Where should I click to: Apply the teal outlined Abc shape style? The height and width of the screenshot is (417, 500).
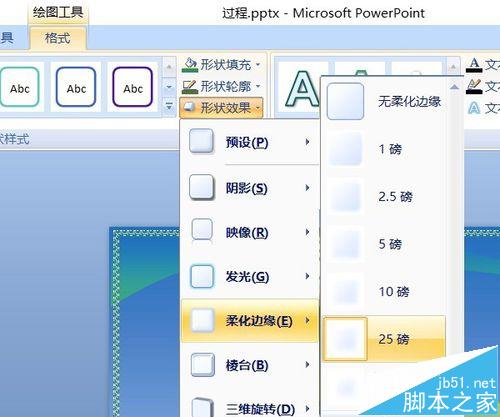[x=20, y=87]
